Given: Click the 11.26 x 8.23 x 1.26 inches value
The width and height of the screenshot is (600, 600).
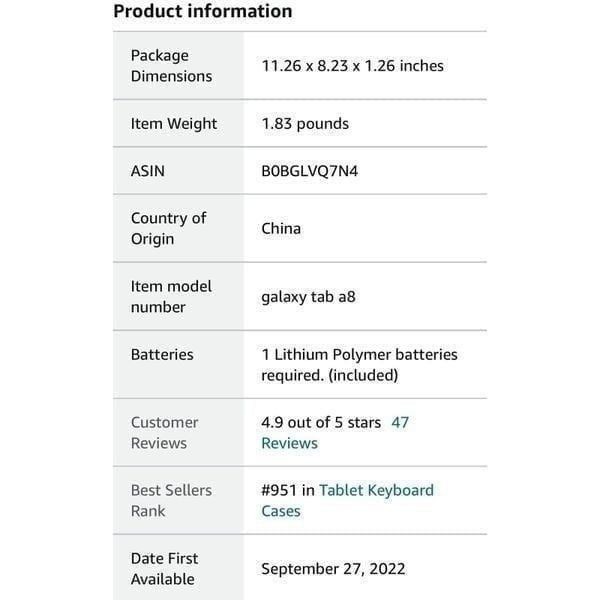Looking at the screenshot, I should (352, 66).
